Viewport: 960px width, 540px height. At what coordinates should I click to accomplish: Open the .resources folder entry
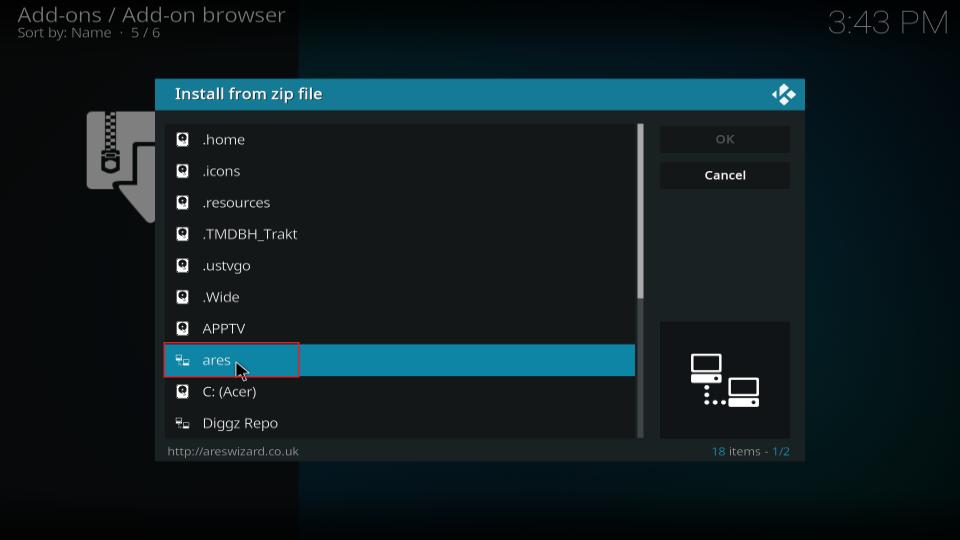coord(400,203)
